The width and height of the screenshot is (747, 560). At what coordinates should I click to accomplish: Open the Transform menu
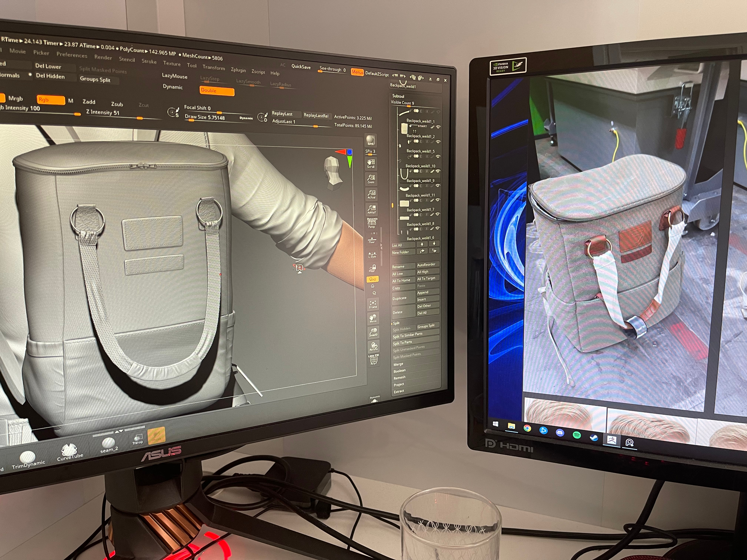tap(213, 67)
